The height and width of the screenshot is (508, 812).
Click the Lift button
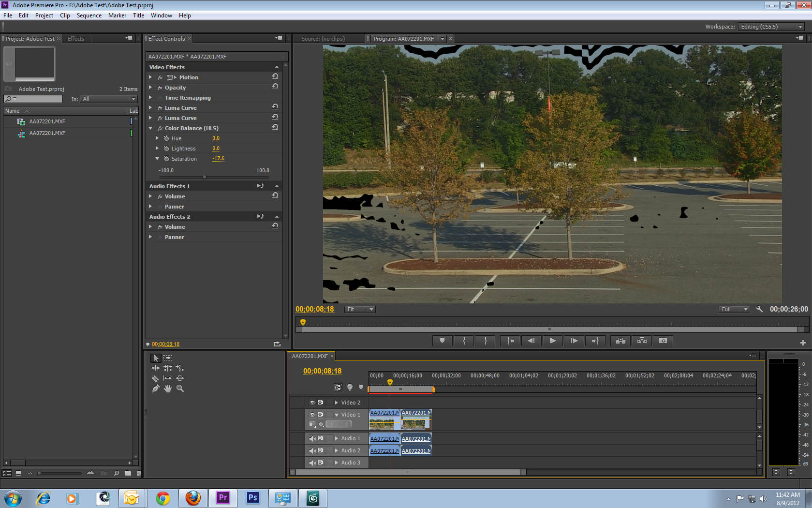(x=620, y=341)
